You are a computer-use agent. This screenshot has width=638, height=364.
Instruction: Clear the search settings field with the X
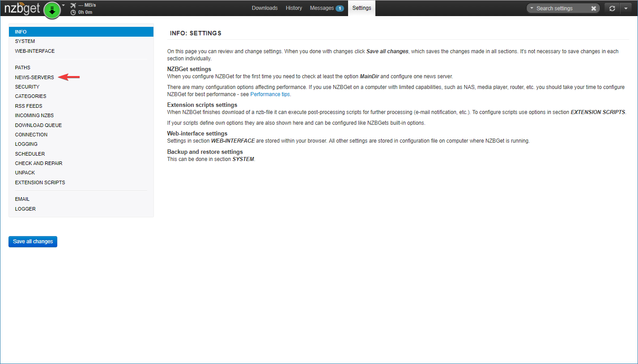coord(594,8)
